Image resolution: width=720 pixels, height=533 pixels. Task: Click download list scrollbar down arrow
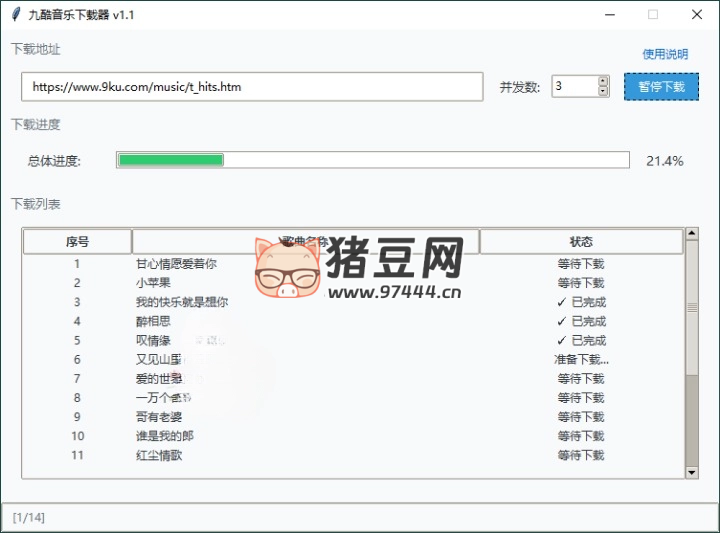pyautogui.click(x=692, y=472)
